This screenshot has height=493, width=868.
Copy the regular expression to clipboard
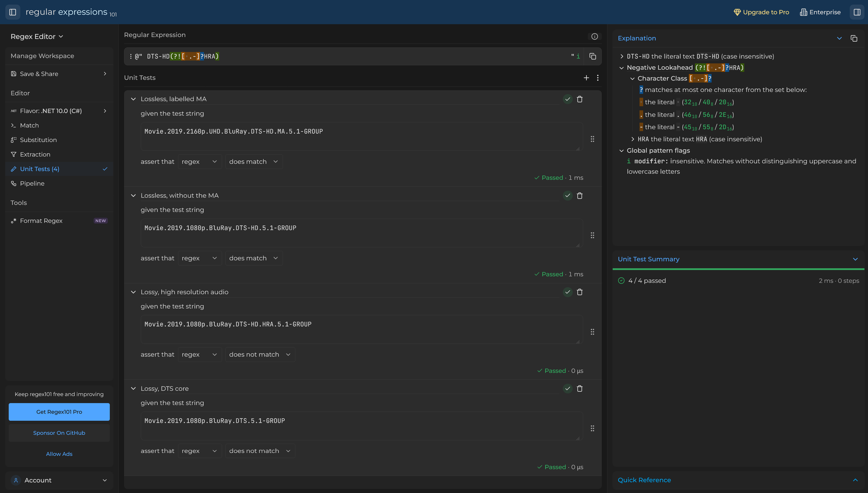tap(592, 57)
